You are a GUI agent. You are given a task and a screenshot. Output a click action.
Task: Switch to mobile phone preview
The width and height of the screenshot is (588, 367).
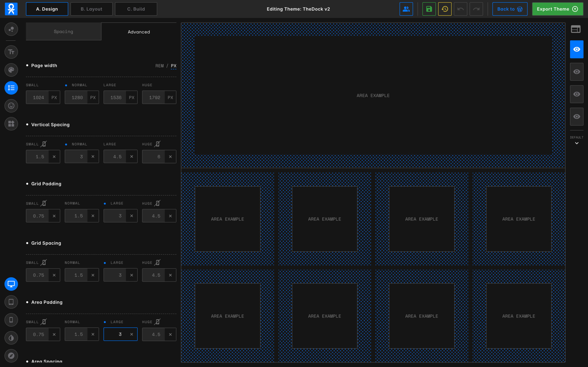(x=11, y=320)
